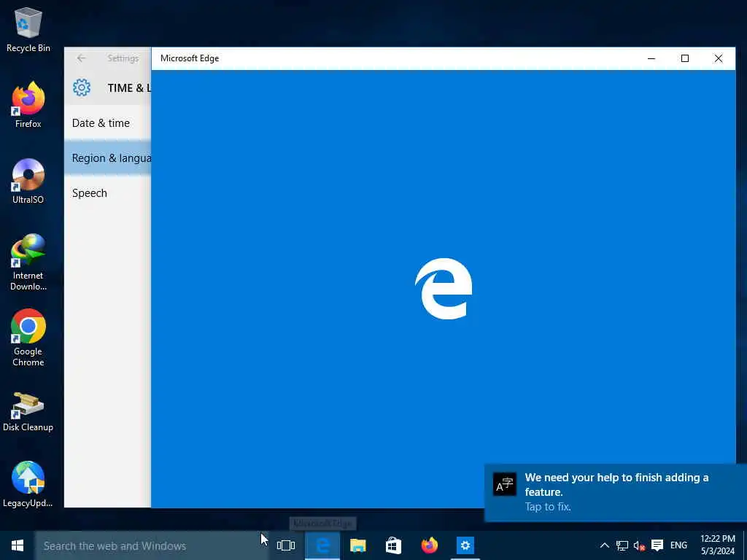Launch Firefox from the desktop shortcut
The image size is (747, 560).
point(28,105)
